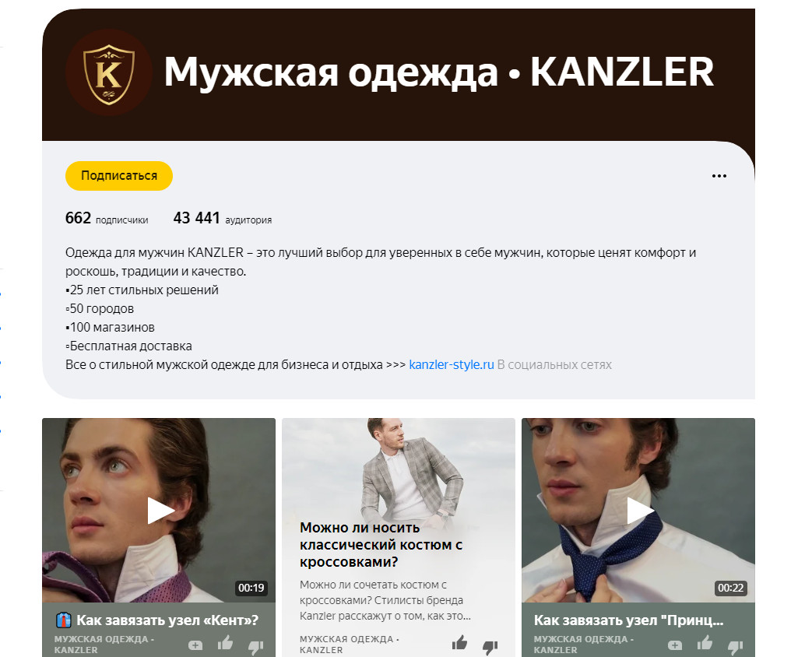
Task: Click the 43 441 аудитория counter
Action: pyautogui.click(x=222, y=219)
